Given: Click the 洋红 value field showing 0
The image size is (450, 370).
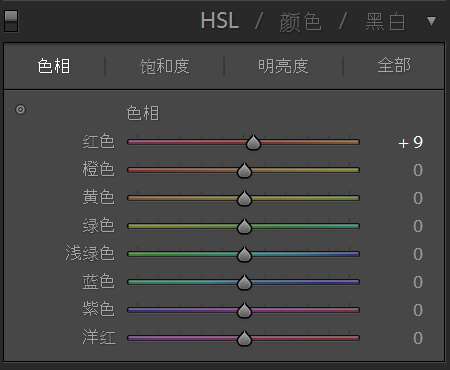Looking at the screenshot, I should tap(418, 338).
